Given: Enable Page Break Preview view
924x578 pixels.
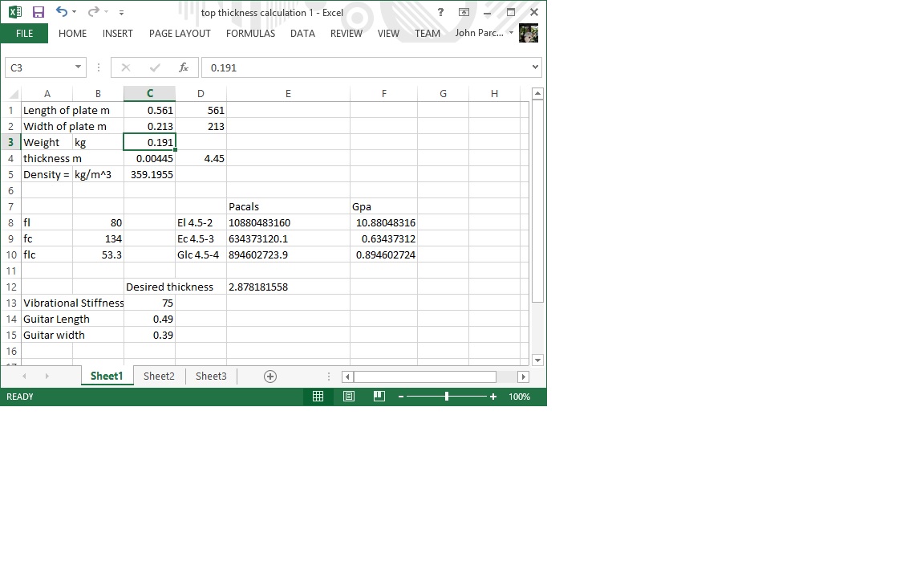Looking at the screenshot, I should point(379,397).
